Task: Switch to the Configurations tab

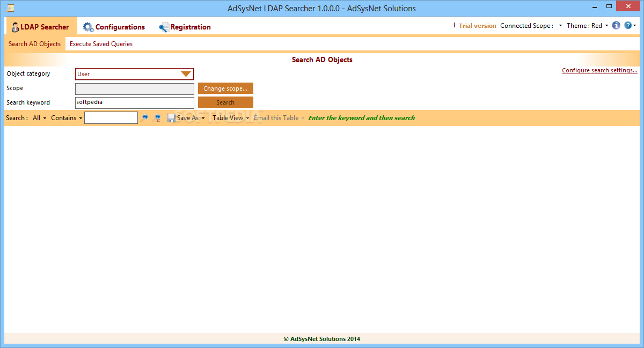Action: pos(114,27)
